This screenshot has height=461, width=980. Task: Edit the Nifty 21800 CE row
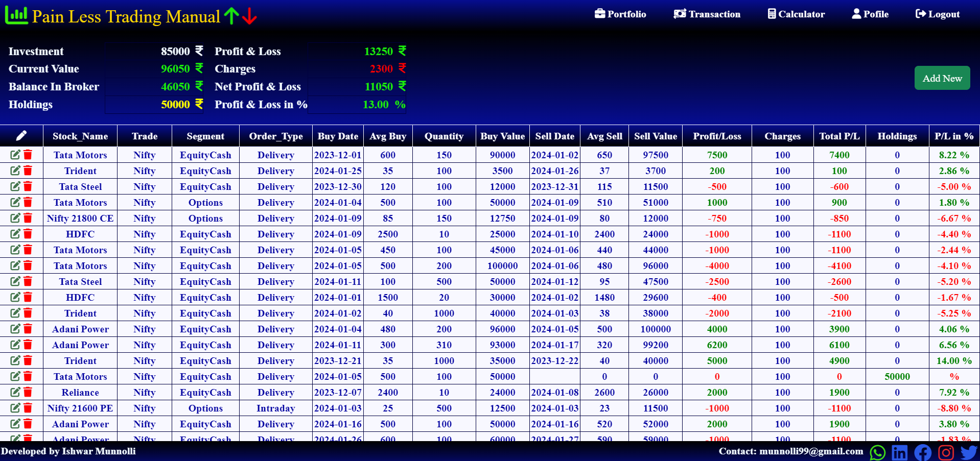pyautogui.click(x=15, y=218)
